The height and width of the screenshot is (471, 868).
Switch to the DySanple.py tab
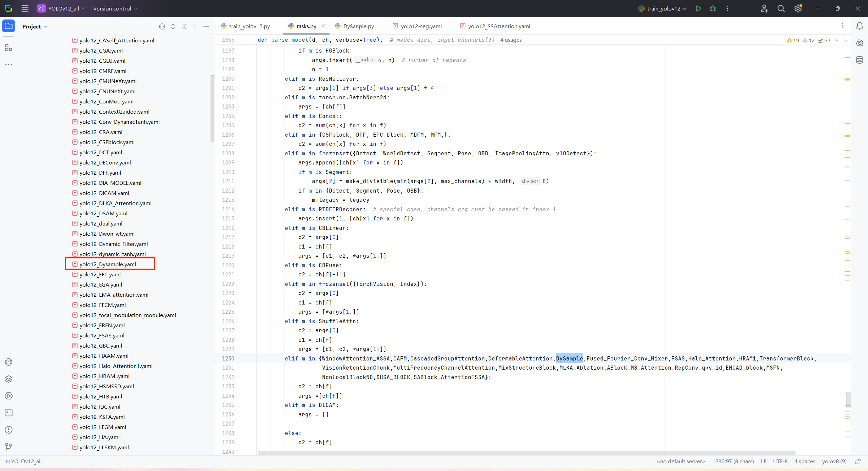[x=358, y=26]
